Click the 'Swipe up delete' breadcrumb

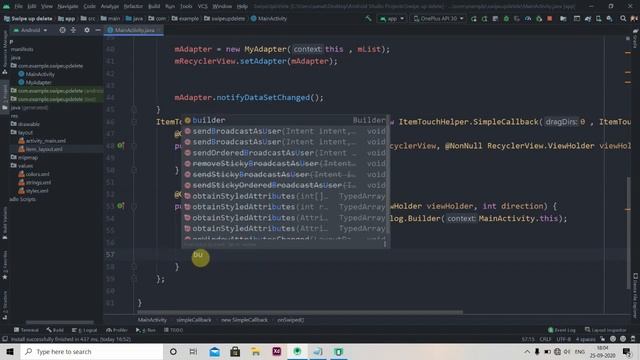pyautogui.click(x=27, y=19)
